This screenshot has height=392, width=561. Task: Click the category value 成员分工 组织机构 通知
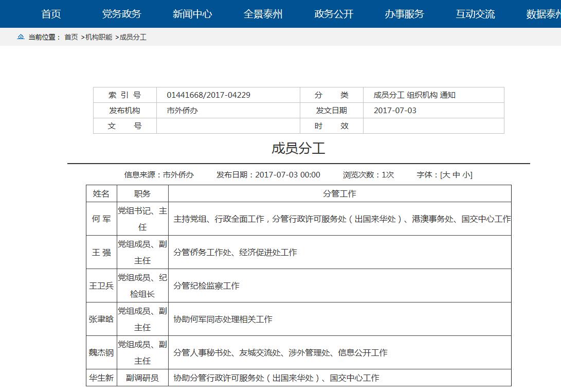[x=414, y=95]
